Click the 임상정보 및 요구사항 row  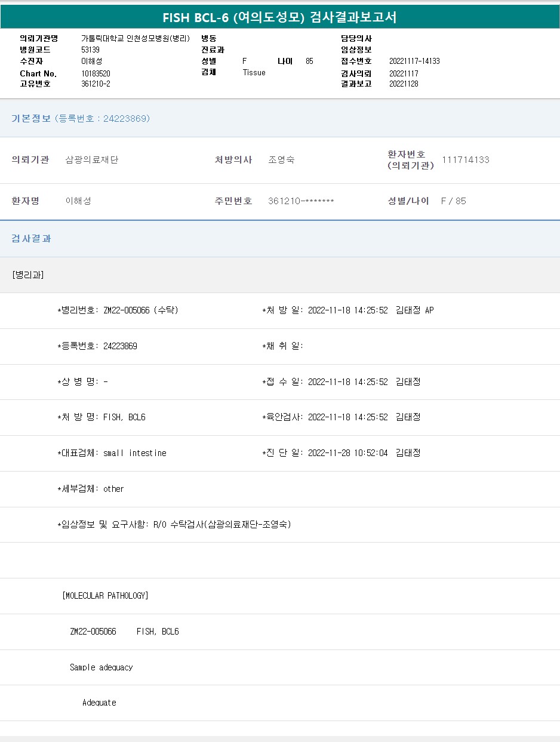[174, 525]
